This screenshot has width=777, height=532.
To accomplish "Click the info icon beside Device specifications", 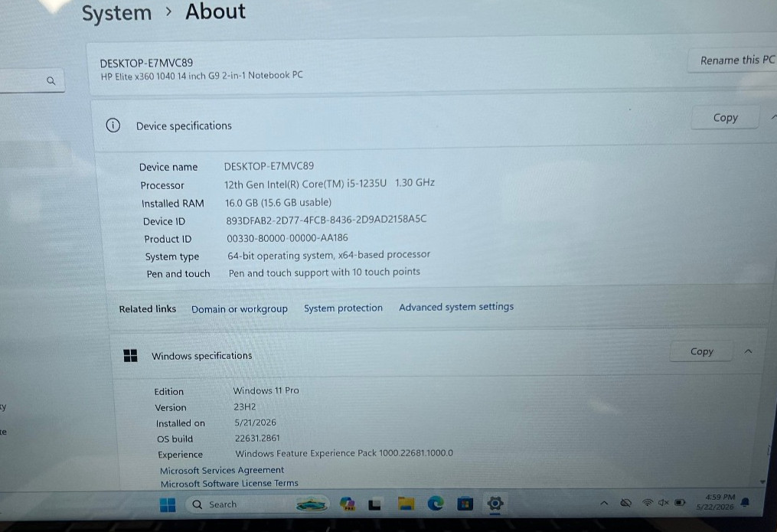I will coord(113,126).
